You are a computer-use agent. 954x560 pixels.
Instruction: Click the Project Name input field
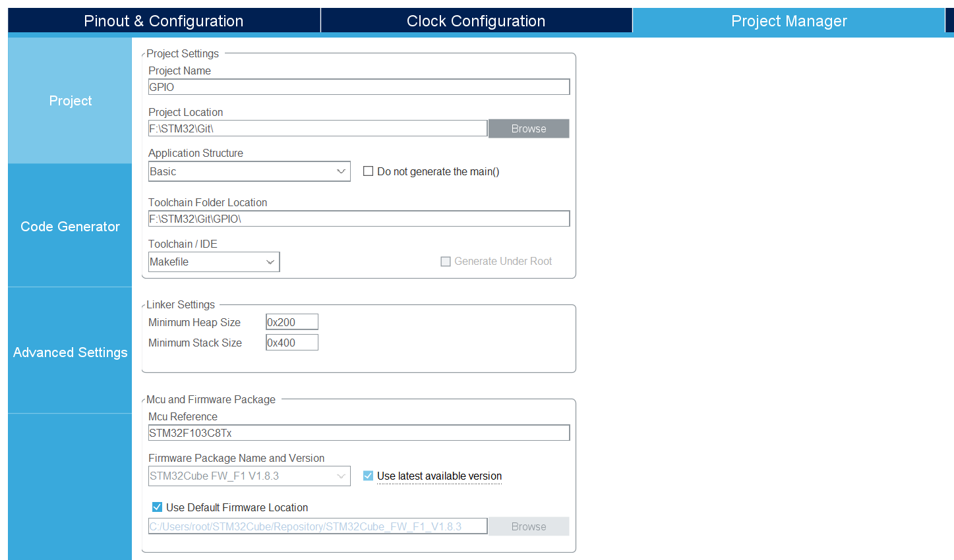point(359,87)
